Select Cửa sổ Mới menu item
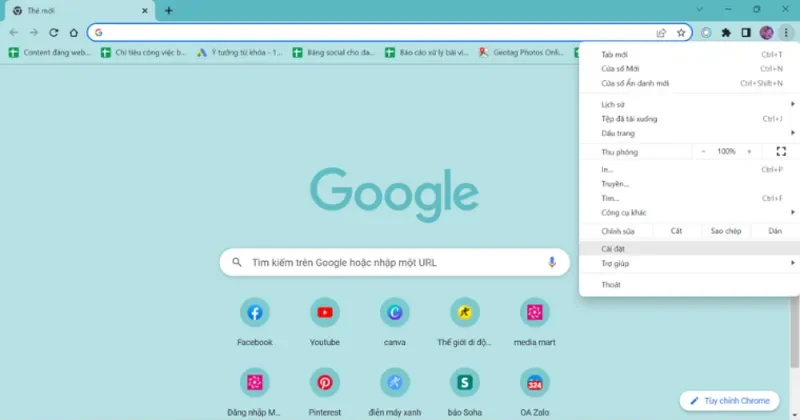This screenshot has height=420, width=800. tap(689, 68)
